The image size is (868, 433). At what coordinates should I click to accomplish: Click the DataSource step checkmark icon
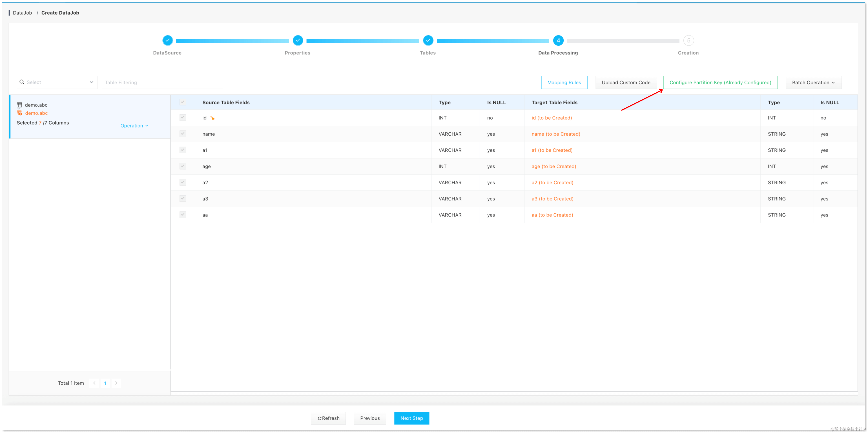click(168, 40)
